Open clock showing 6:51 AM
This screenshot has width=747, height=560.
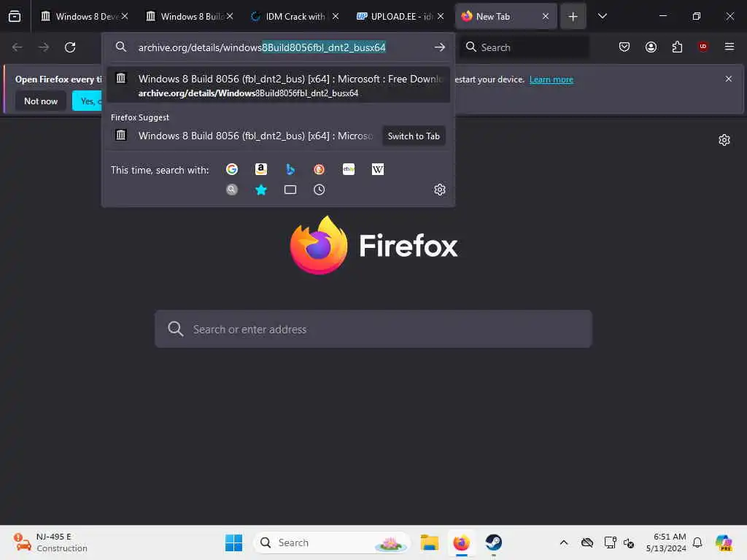click(x=666, y=542)
